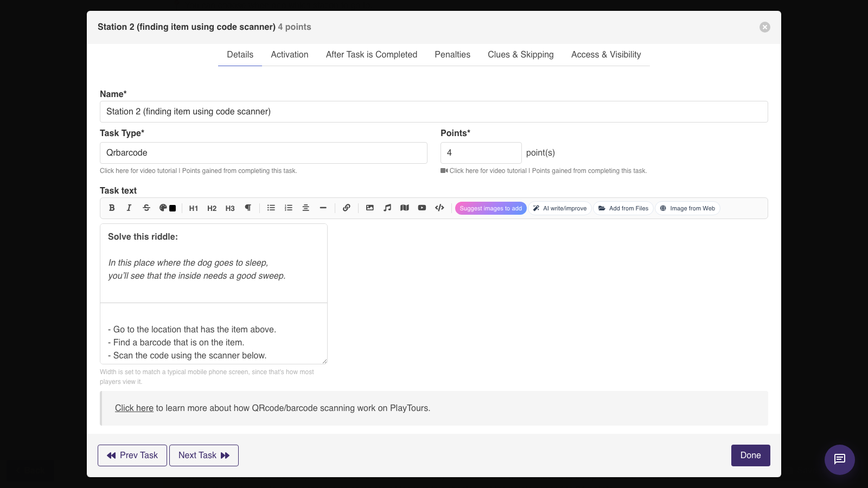Insert an image using the picture icon

pos(370,208)
